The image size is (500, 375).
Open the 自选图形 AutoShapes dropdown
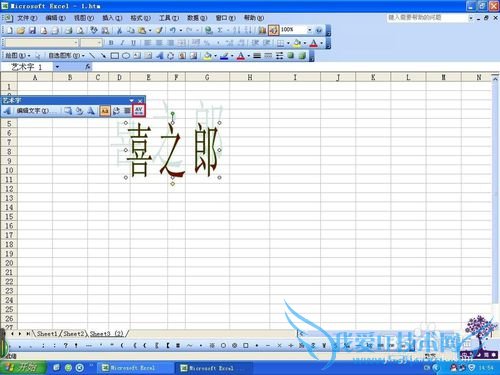coord(66,56)
